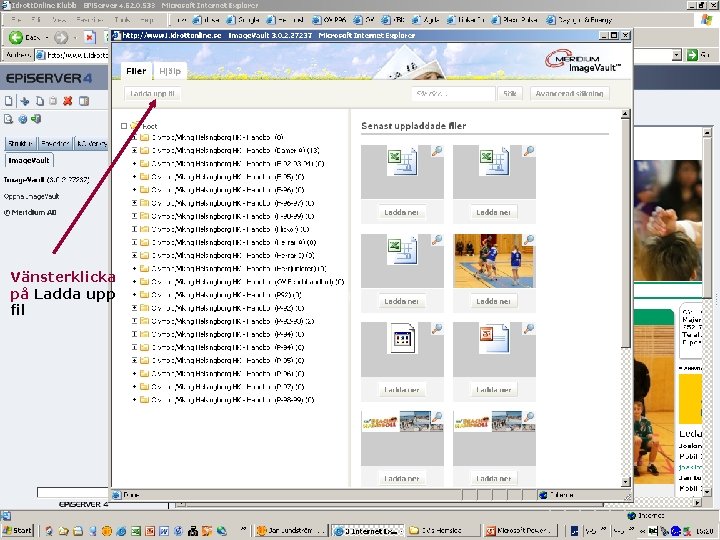Image resolution: width=720 pixels, height=540 pixels.
Task: Click the Excel icon in the taskbar quick launch
Action: click(x=136, y=531)
